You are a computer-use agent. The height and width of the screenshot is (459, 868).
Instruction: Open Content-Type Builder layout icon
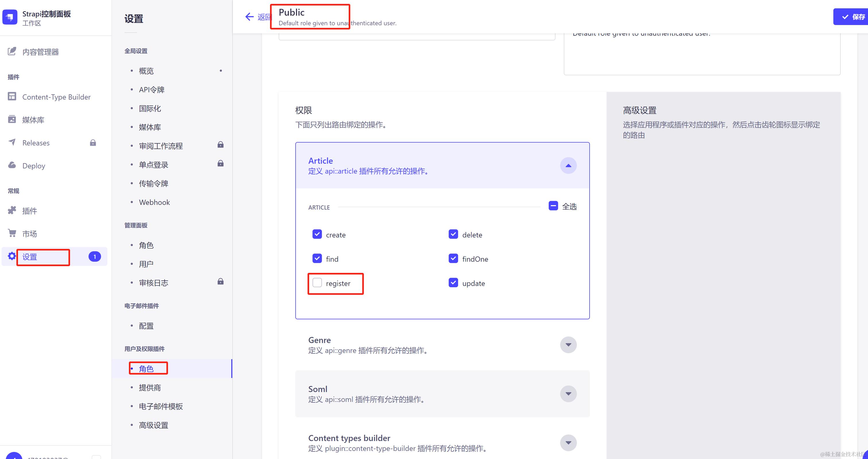click(x=12, y=97)
